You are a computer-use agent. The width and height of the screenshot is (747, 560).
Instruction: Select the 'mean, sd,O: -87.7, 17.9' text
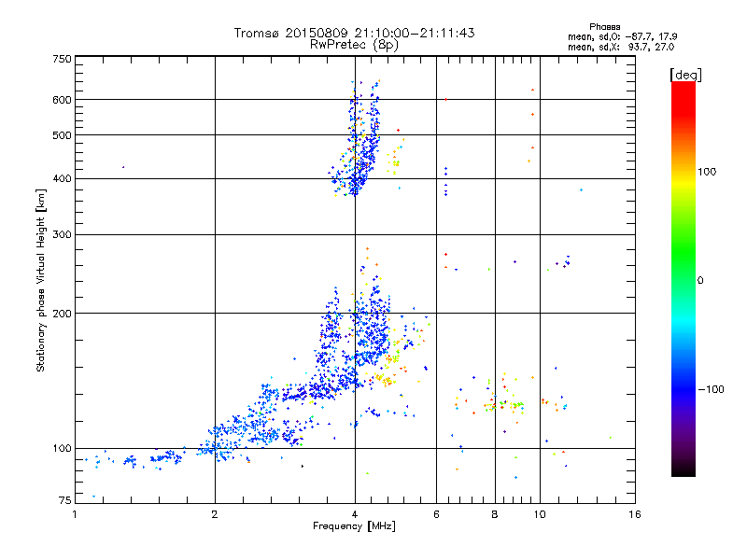(622, 36)
